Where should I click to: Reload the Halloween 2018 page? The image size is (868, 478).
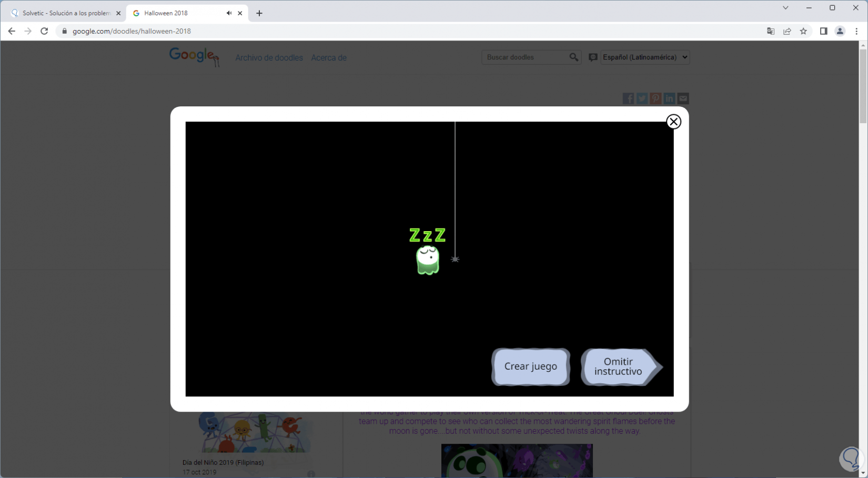click(44, 31)
